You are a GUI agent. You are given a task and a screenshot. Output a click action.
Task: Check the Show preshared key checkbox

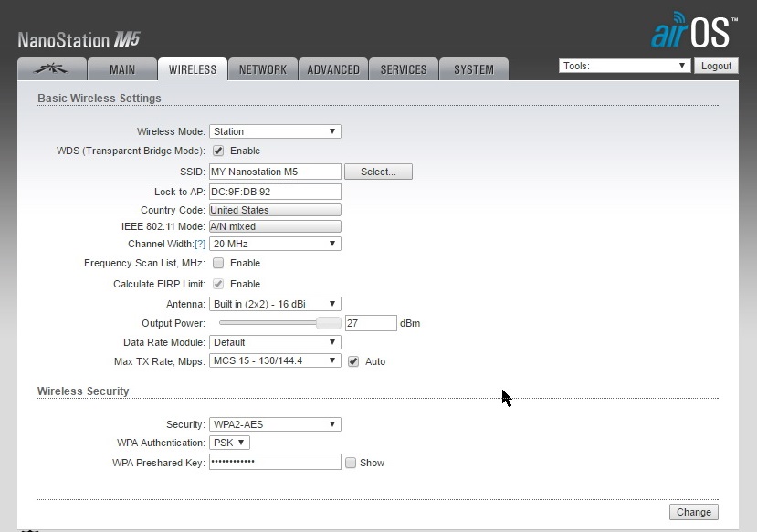point(351,463)
